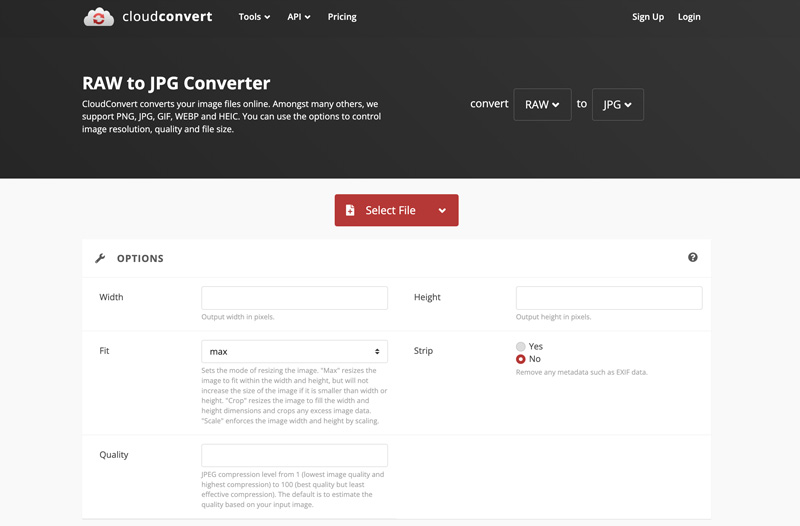Open the JPG target format dropdown

(x=617, y=104)
